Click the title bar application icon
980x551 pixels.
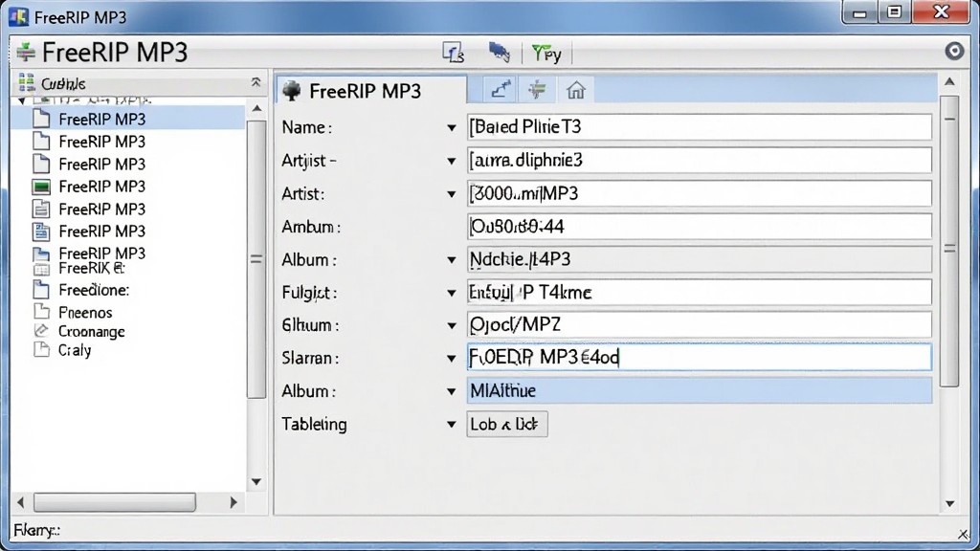coord(19,17)
